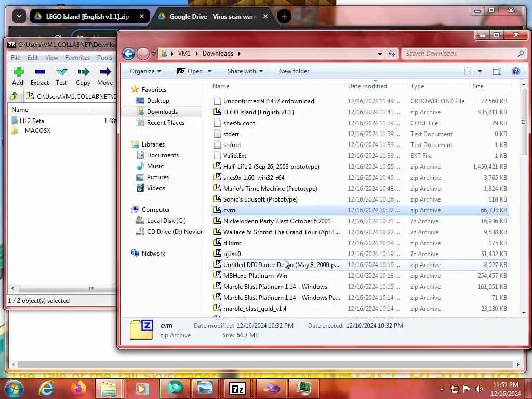This screenshot has height=399, width=532.
Task: Open Local Disk (C:) in the sidebar
Action: coord(166,220)
